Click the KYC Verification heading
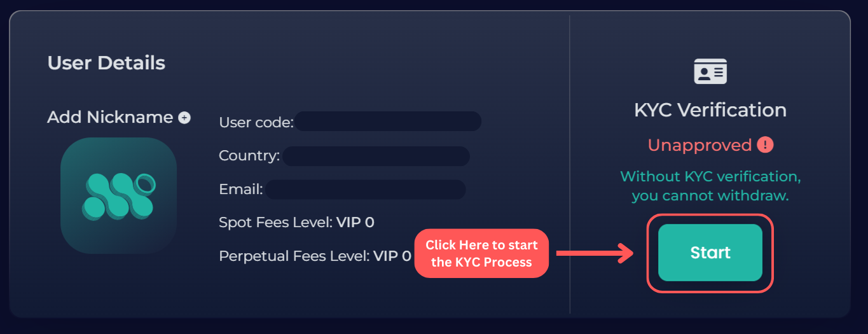This screenshot has width=868, height=334. coord(710,110)
